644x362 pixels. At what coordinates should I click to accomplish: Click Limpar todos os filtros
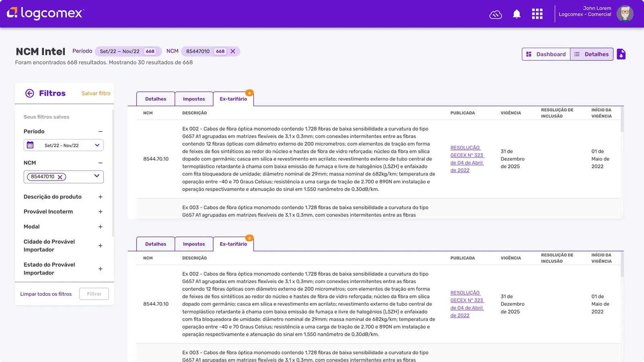click(46, 294)
